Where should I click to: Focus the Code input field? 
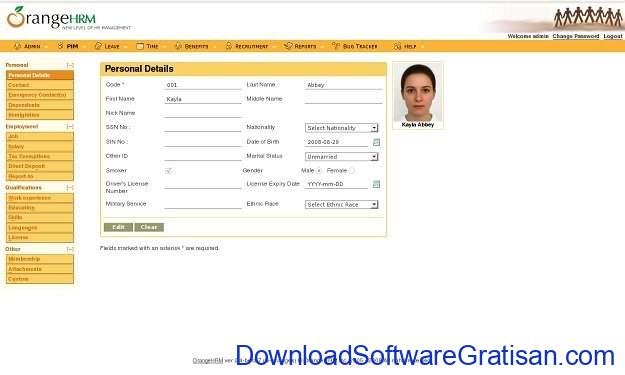point(203,85)
